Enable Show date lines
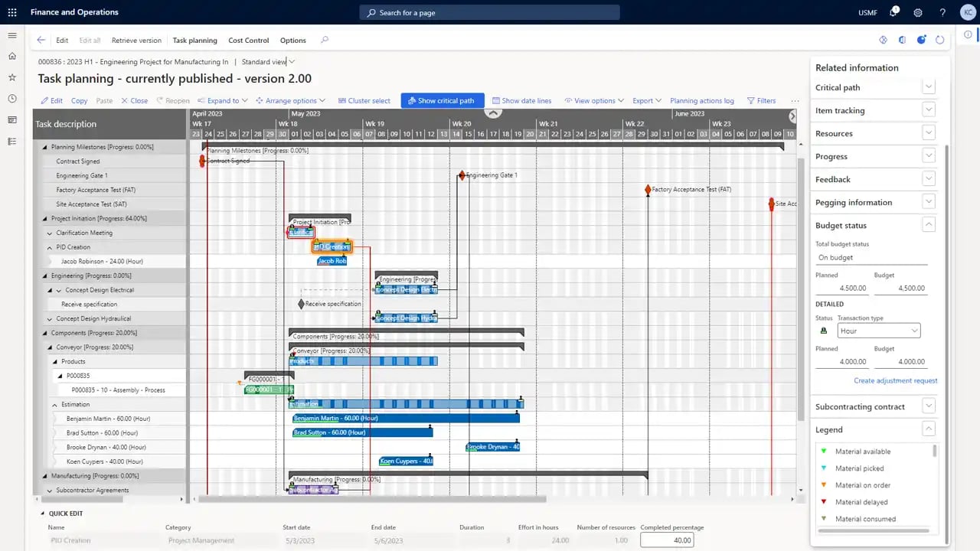This screenshot has width=980, height=551. point(524,100)
